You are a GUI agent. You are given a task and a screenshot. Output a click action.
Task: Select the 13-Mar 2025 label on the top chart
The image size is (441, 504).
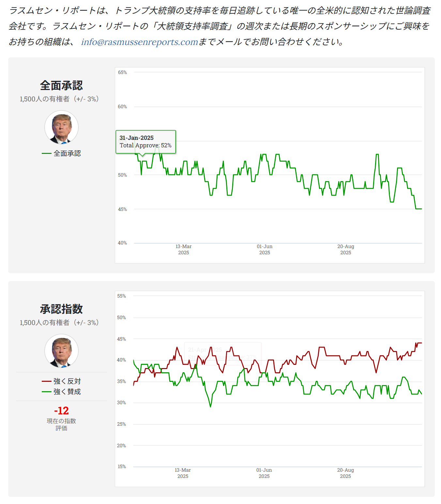[183, 249]
